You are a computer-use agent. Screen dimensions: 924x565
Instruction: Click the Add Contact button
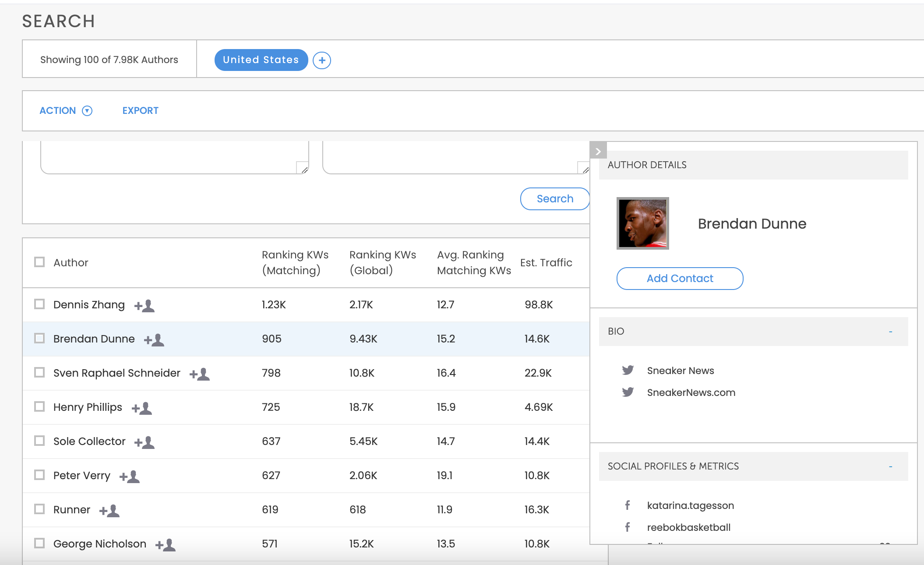coord(680,279)
